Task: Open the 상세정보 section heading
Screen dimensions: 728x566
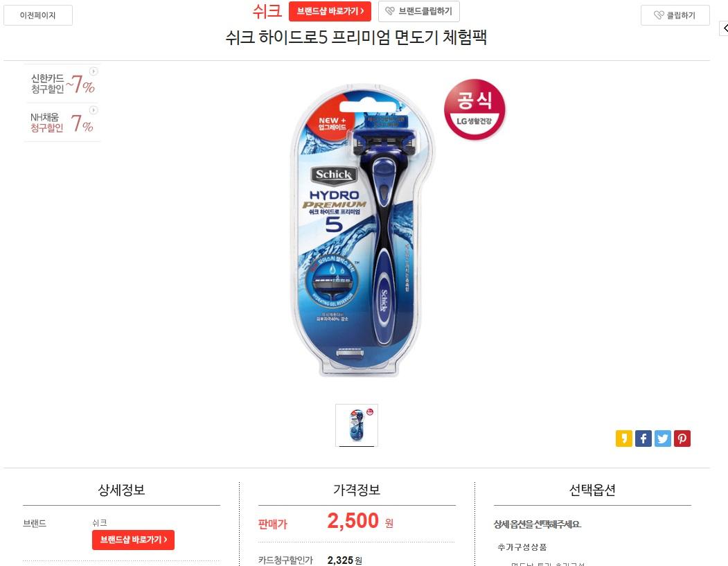Action: coord(121,490)
